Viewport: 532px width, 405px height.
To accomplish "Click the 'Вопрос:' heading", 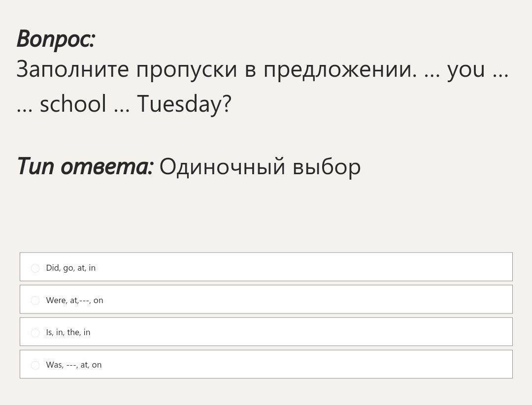I will pos(55,38).
